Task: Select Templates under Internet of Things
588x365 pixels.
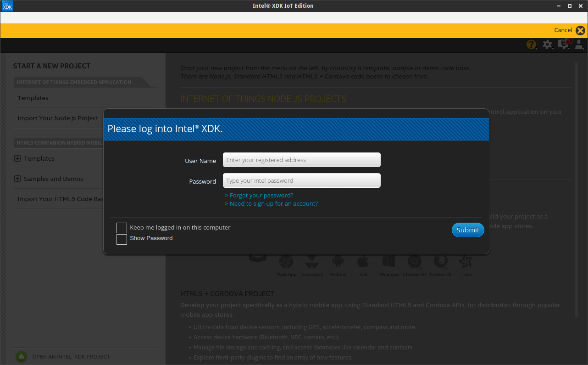Action: (33, 98)
